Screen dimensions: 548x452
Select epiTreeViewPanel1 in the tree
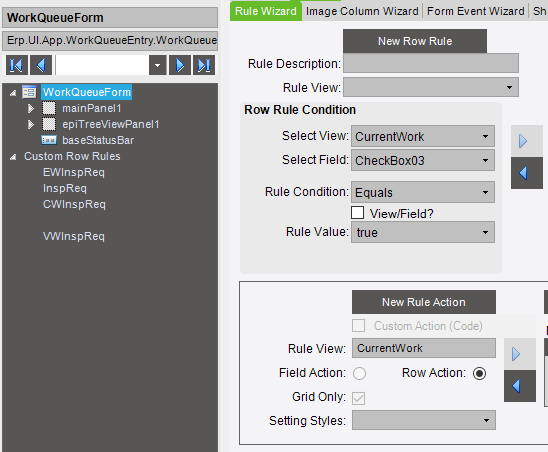110,124
